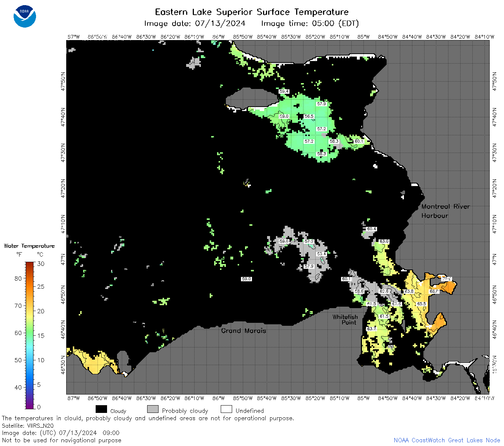Image resolution: width=504 pixels, height=446 pixels.
Task: Click the 47°N label on left axis
Action: [63, 260]
